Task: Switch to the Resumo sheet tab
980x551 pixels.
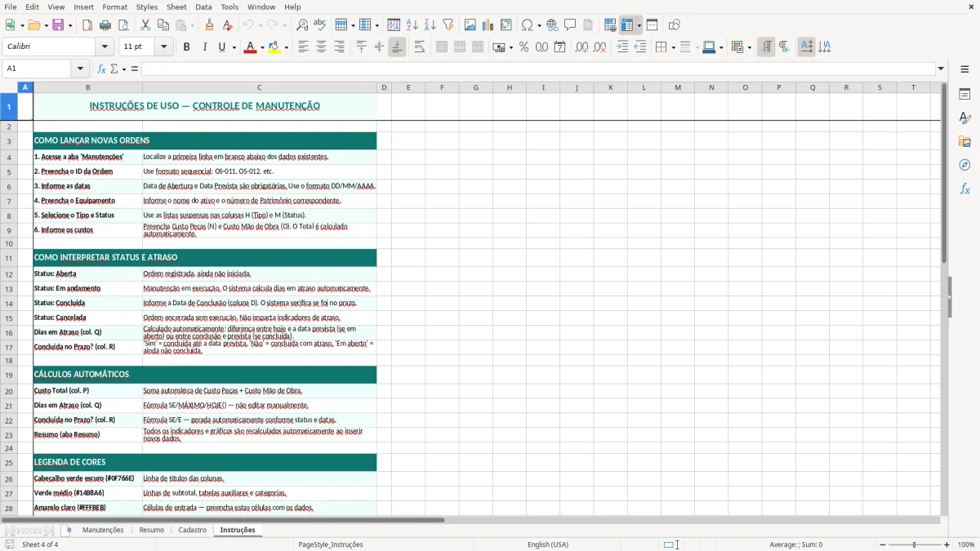Action: pos(152,530)
